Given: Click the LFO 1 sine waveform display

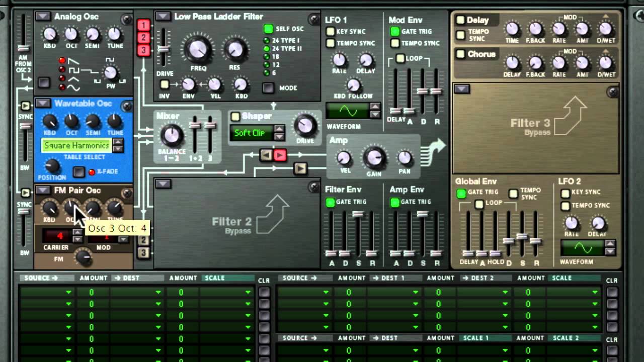Looking at the screenshot, I should click(x=348, y=110).
